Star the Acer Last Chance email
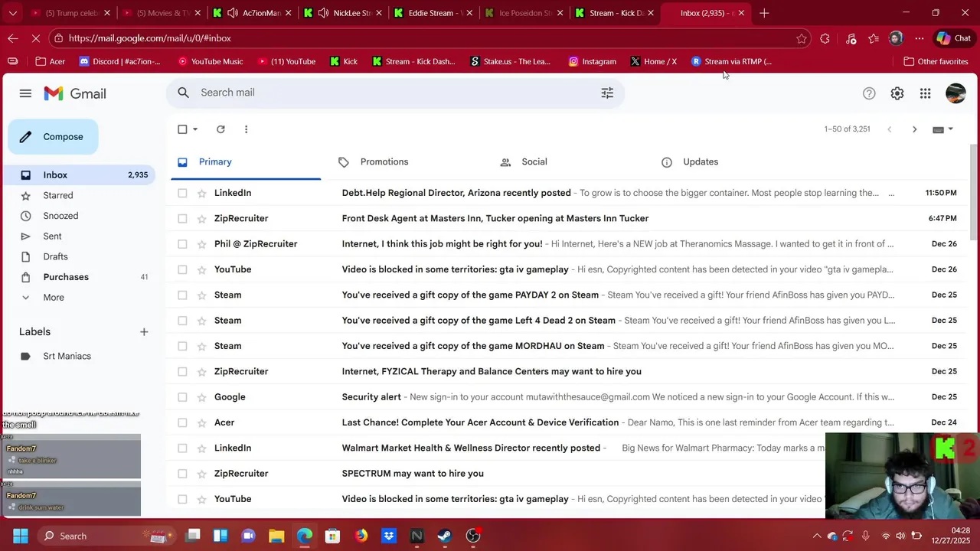The height and width of the screenshot is (551, 980). pyautogui.click(x=202, y=422)
